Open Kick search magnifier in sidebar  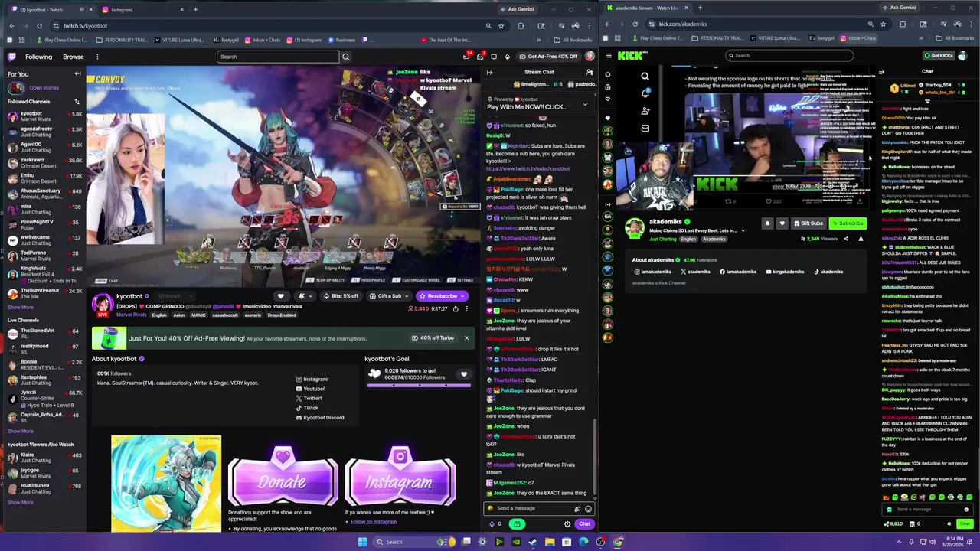click(645, 77)
